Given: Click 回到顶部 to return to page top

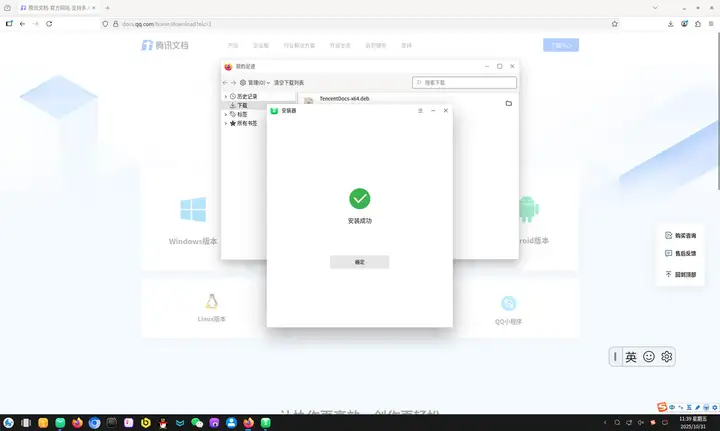Looking at the screenshot, I should click(x=681, y=274).
